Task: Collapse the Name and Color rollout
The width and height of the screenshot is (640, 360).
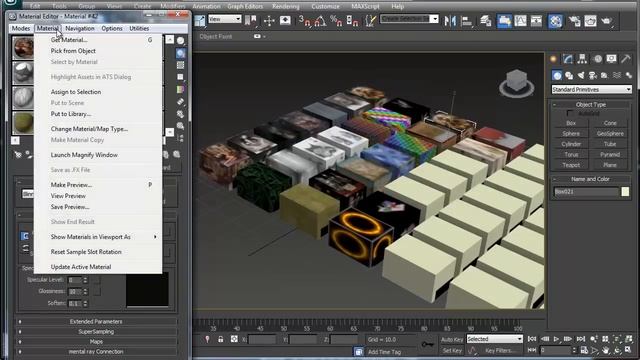Action: point(591,179)
